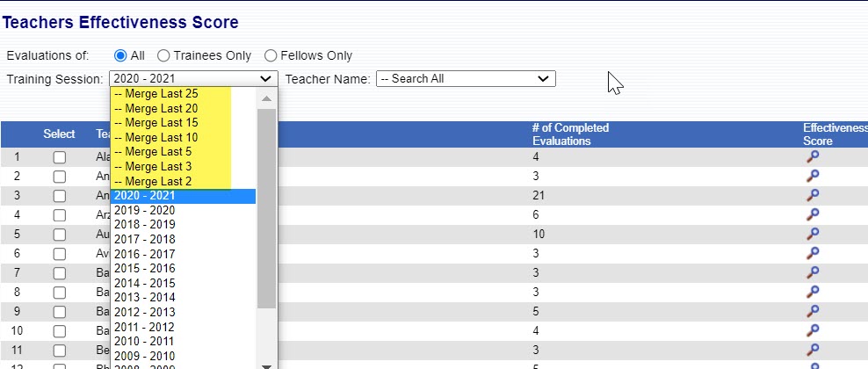Viewport: 868px width, 369px height.
Task: Open the Teacher Name Search All dropdown
Action: (466, 78)
